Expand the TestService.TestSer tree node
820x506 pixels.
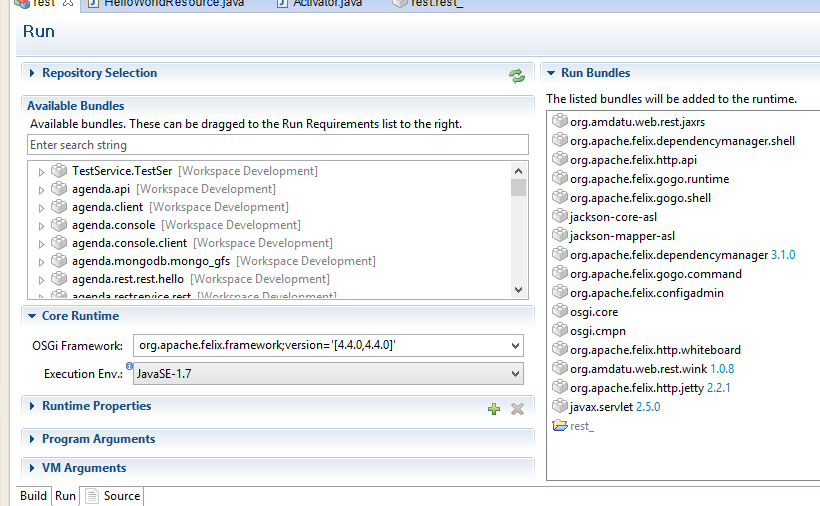tap(41, 171)
